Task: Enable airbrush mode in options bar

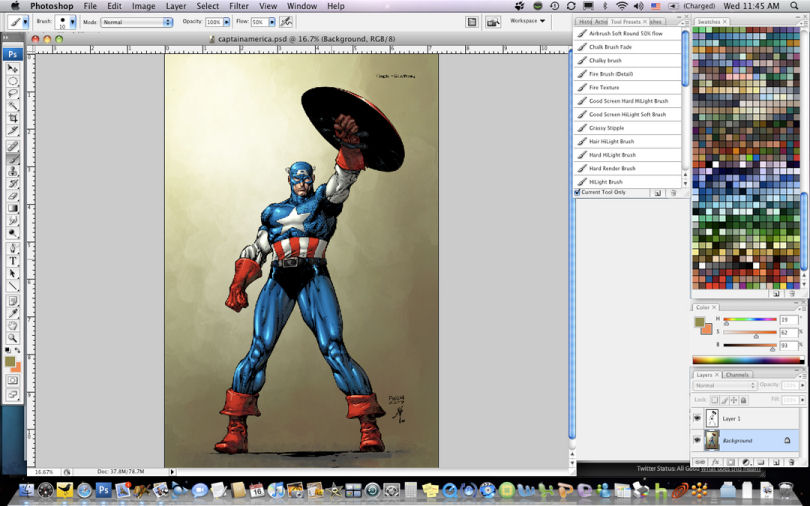Action: (286, 22)
